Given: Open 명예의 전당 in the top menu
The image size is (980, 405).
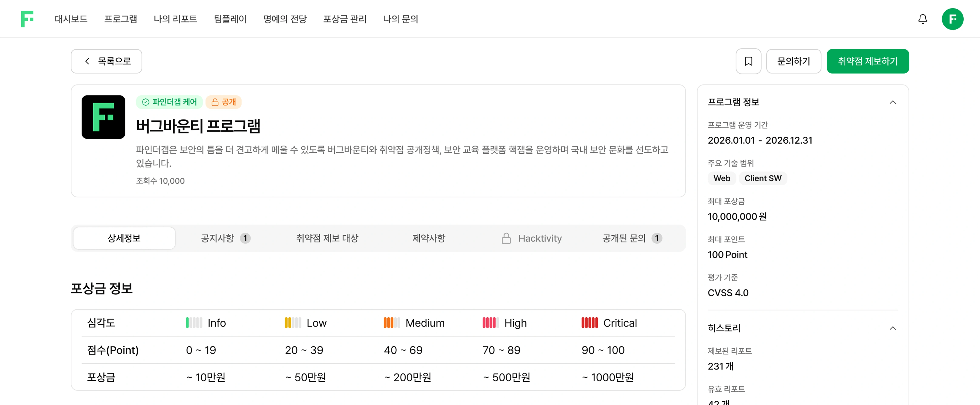Looking at the screenshot, I should point(285,19).
